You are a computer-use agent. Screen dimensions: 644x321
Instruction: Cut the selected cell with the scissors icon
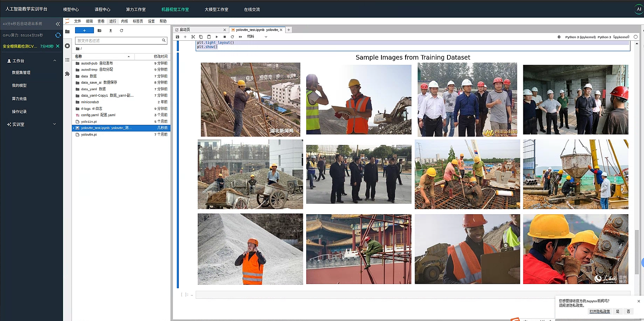pyautogui.click(x=193, y=37)
